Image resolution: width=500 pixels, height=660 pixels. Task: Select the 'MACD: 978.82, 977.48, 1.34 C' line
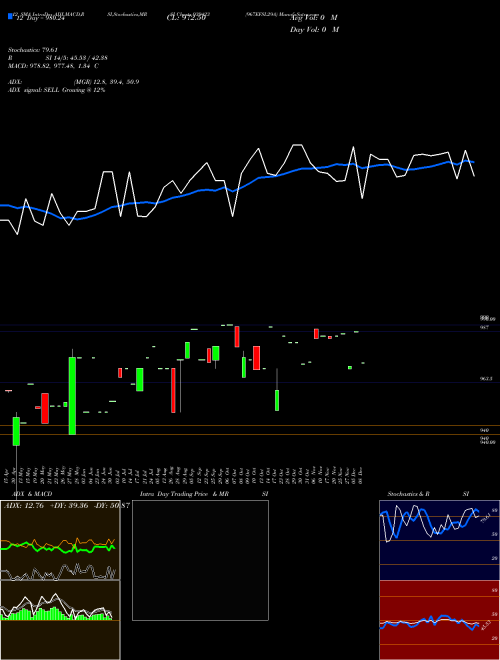[x=53, y=66]
